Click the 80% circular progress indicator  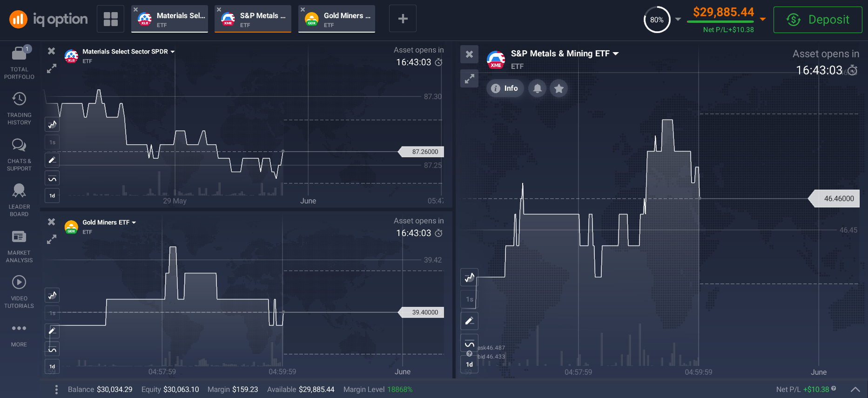pyautogui.click(x=657, y=20)
